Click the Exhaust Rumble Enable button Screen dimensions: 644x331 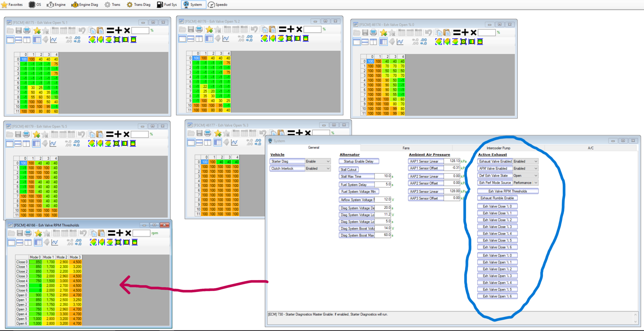[x=497, y=198]
